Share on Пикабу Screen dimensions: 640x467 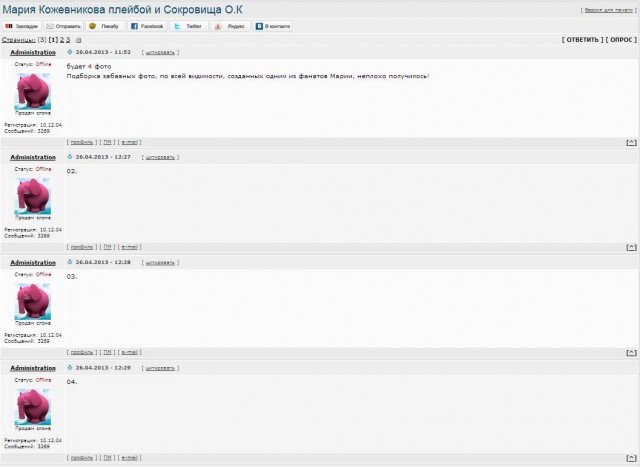(x=104, y=26)
